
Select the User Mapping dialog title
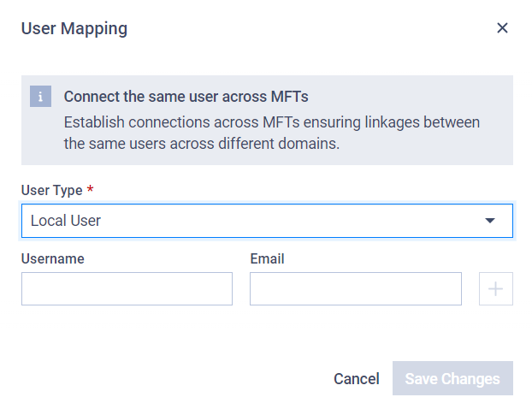74,28
